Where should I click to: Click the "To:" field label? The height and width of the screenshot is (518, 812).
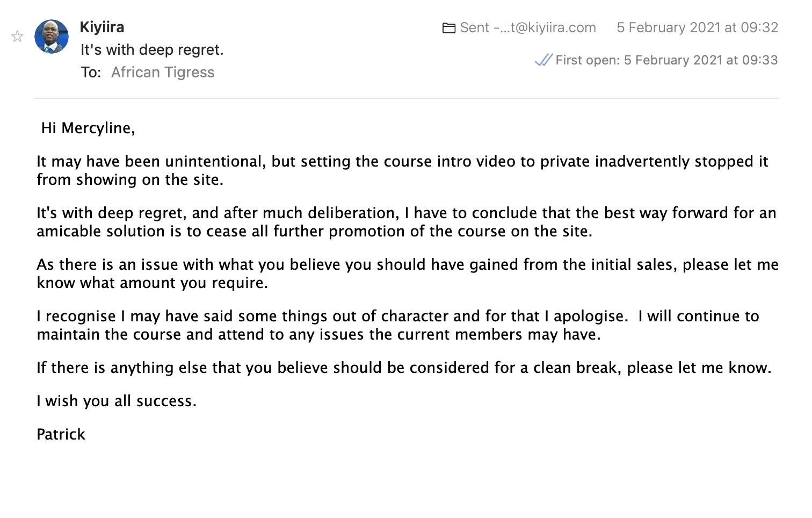click(x=91, y=72)
